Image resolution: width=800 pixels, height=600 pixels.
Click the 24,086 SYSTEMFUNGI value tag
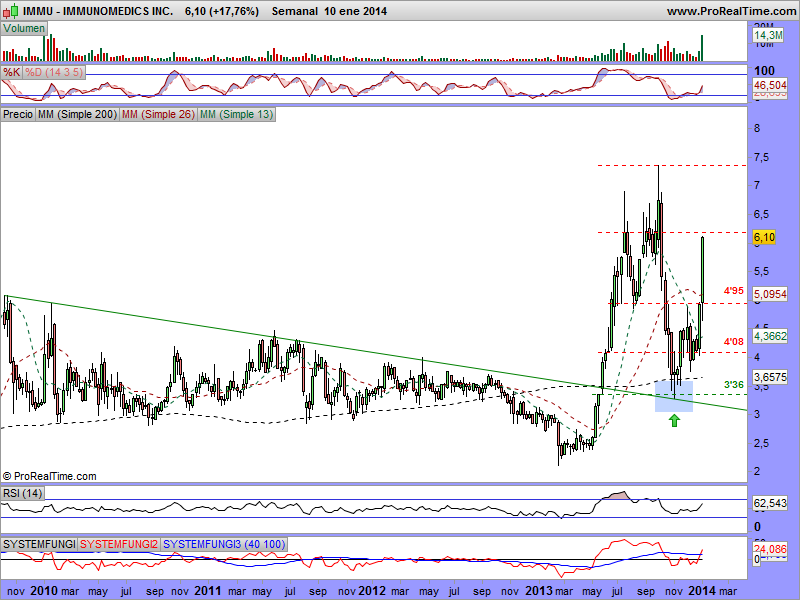click(x=770, y=549)
